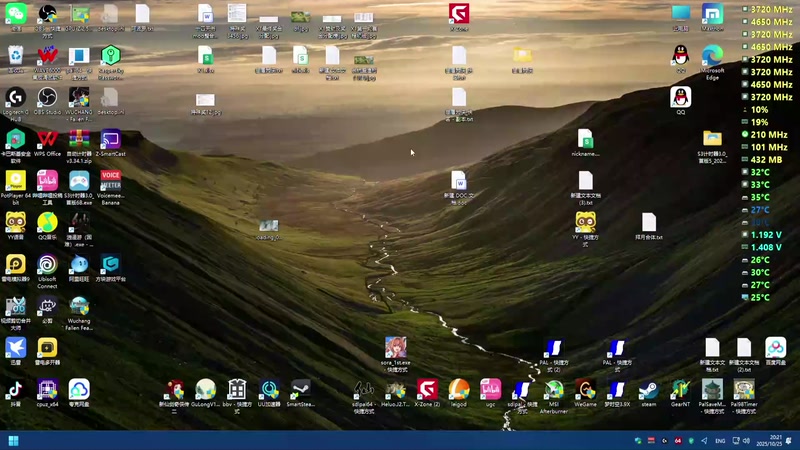Open the X-Zone icon at the top
This screenshot has height=450, width=800.
coord(459,13)
